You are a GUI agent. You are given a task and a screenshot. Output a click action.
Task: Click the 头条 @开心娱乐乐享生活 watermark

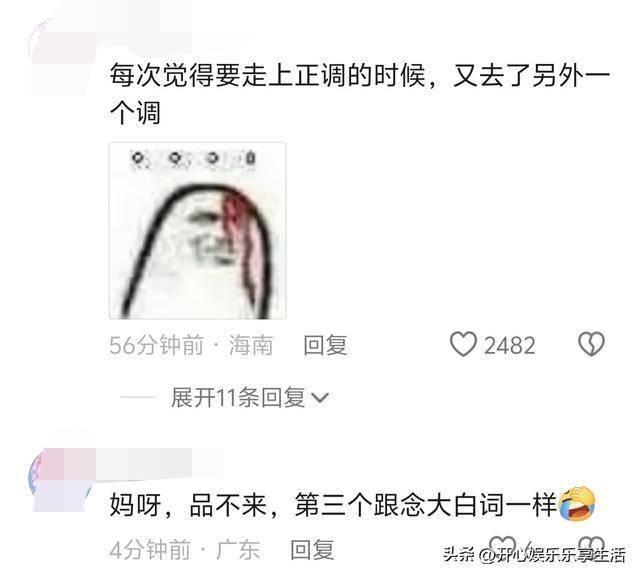535,555
